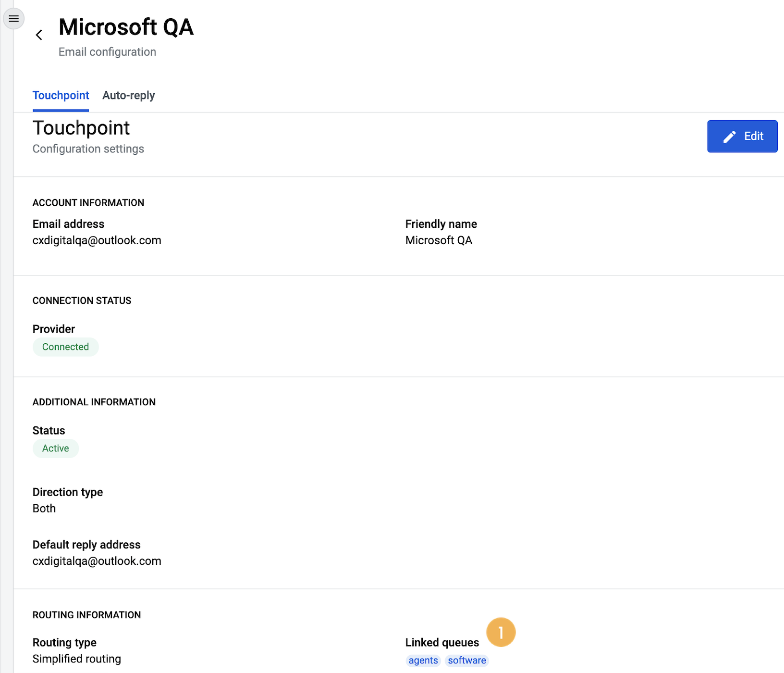Click the ROUTING INFORMATION section heading

click(86, 615)
